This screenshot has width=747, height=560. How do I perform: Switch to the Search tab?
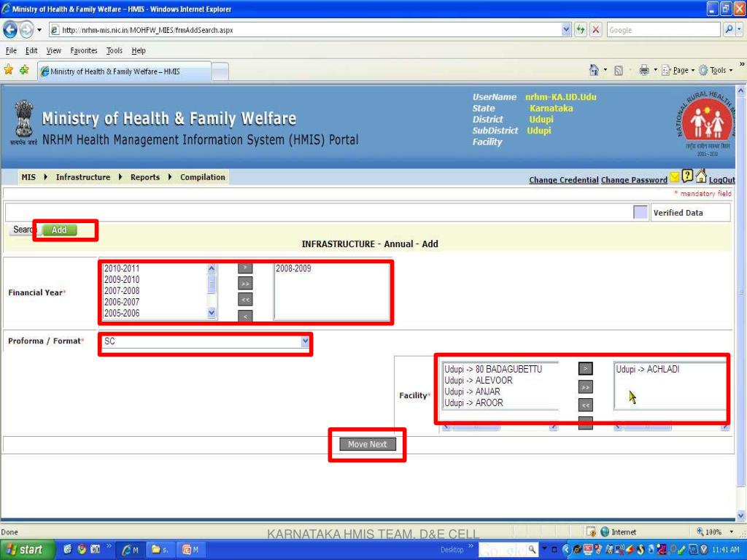pos(23,230)
